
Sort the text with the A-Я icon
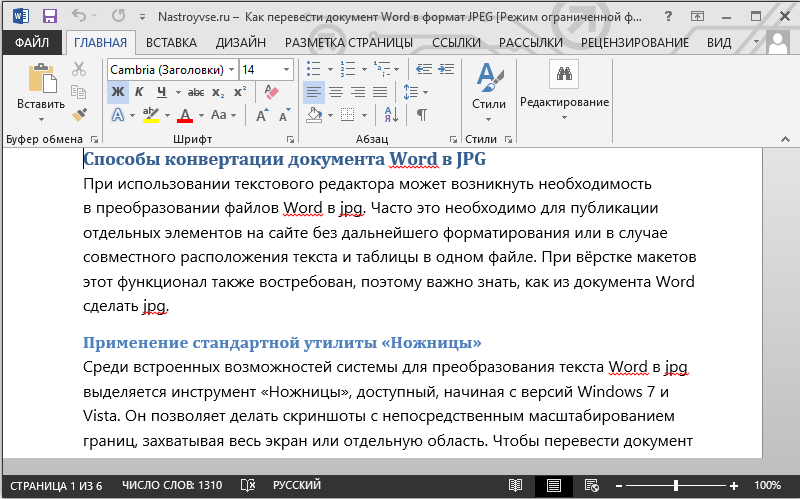391,115
